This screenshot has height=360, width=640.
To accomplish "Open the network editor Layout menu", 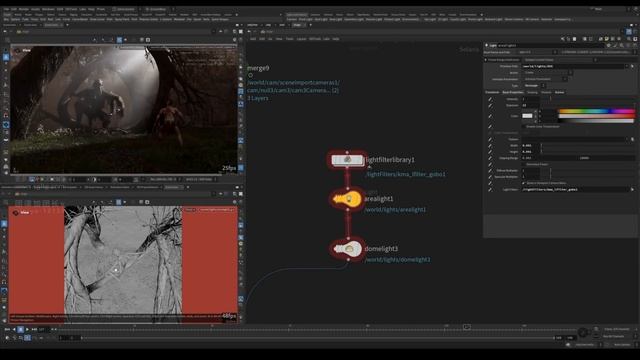I will tap(301, 39).
